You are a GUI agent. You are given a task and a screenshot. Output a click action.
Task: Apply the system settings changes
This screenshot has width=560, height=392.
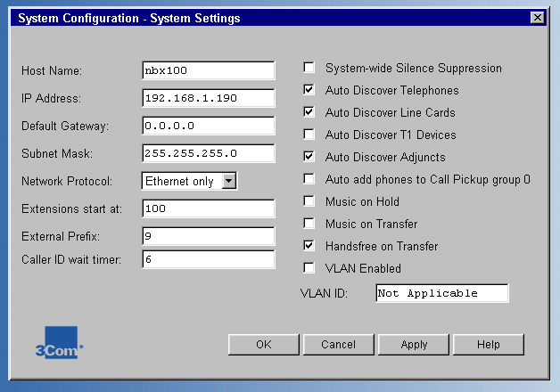click(x=414, y=344)
